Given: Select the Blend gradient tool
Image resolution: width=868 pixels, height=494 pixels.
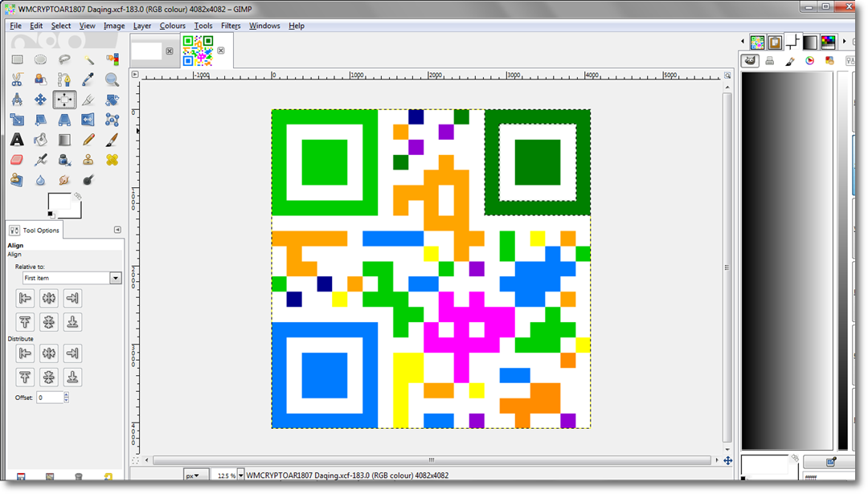Looking at the screenshot, I should tap(64, 140).
